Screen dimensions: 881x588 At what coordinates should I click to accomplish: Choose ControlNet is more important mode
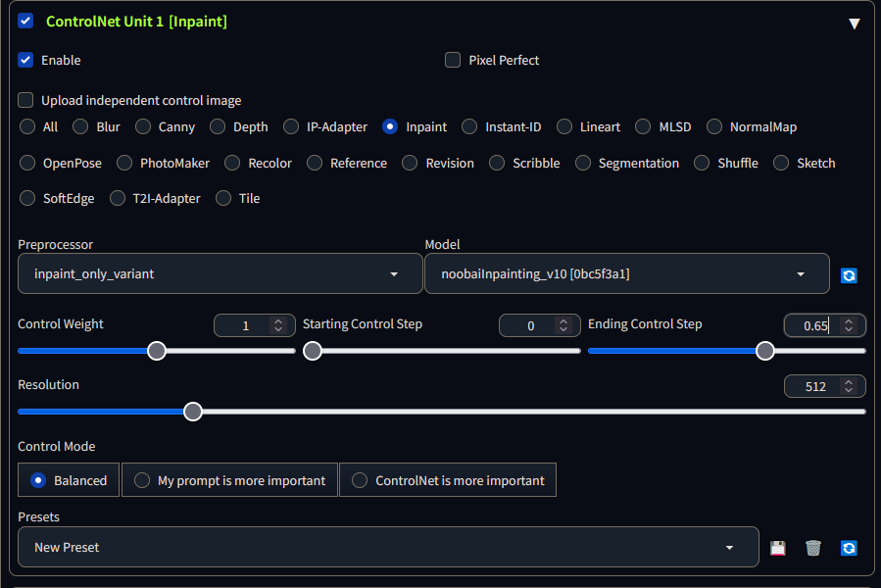pyautogui.click(x=360, y=480)
